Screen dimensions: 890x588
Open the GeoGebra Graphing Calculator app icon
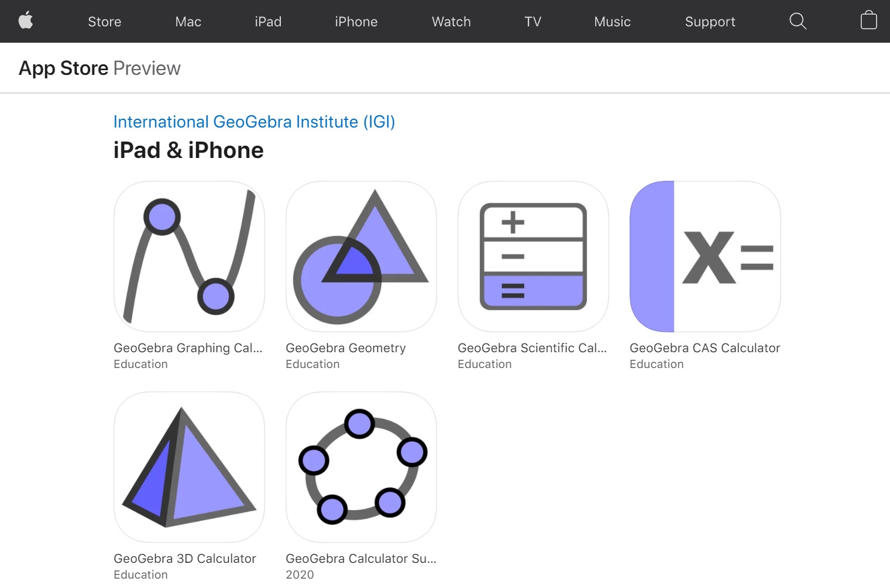[189, 256]
